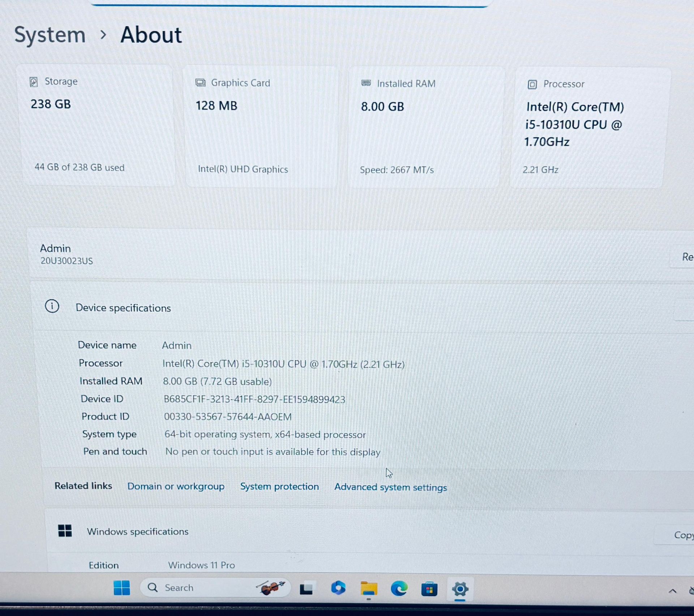Click the taskbar search magnifier icon
Image resolution: width=694 pixels, height=616 pixels.
coord(153,587)
